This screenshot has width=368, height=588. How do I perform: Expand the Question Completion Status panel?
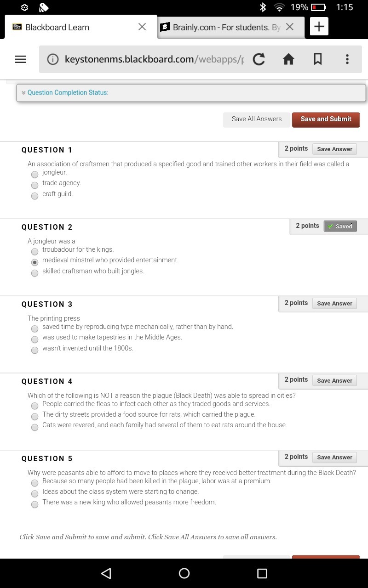pyautogui.click(x=191, y=93)
